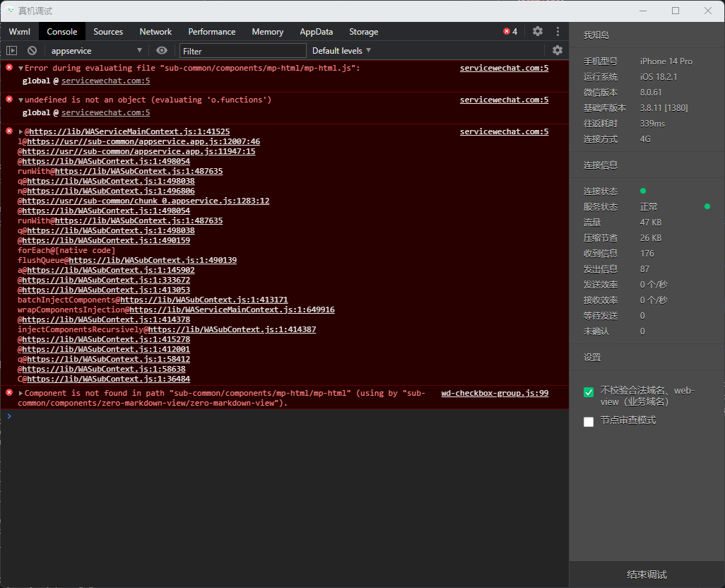Open the appservice.app.js:11947:15 stack link
This screenshot has width=725, height=588.
click(x=138, y=151)
